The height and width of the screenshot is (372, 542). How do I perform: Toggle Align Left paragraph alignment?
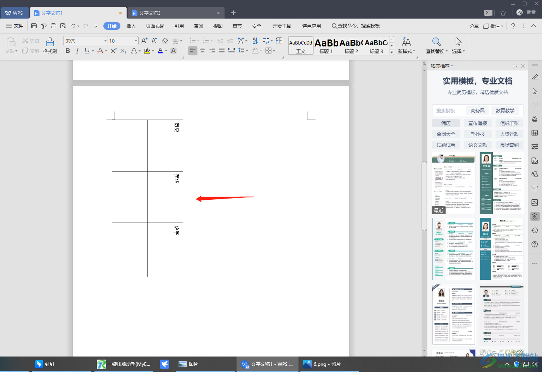(x=193, y=51)
